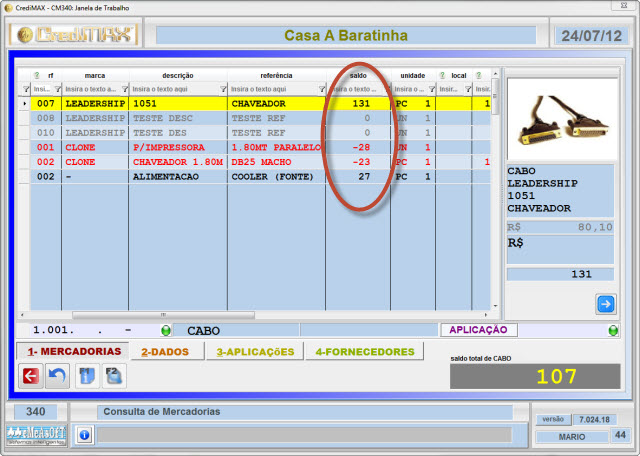Open the 3-APLICAÇÕES tab
Viewport: 640px width, 456px height.
(x=255, y=352)
